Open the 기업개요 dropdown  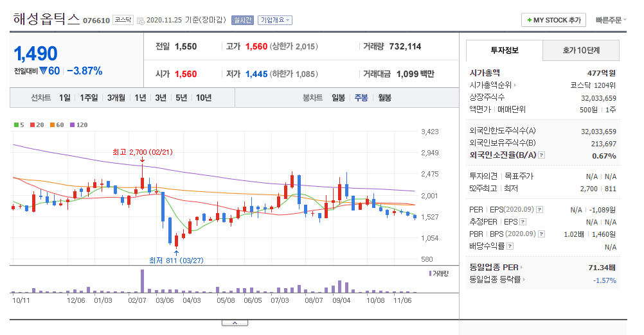275,20
